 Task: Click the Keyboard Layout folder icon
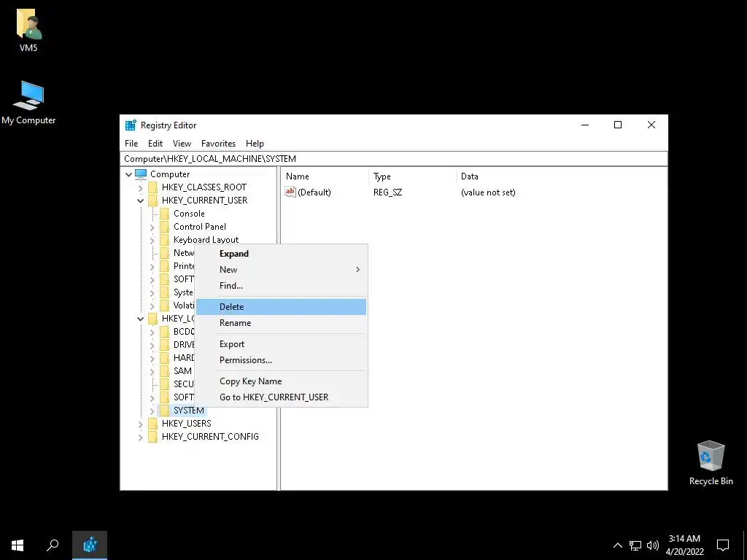[164, 239]
